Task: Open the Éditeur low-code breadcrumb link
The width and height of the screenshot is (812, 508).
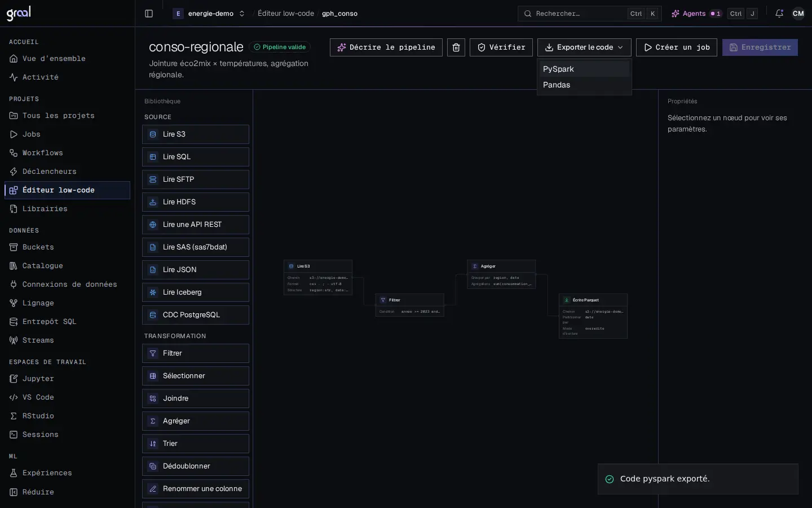Action: [x=286, y=14]
